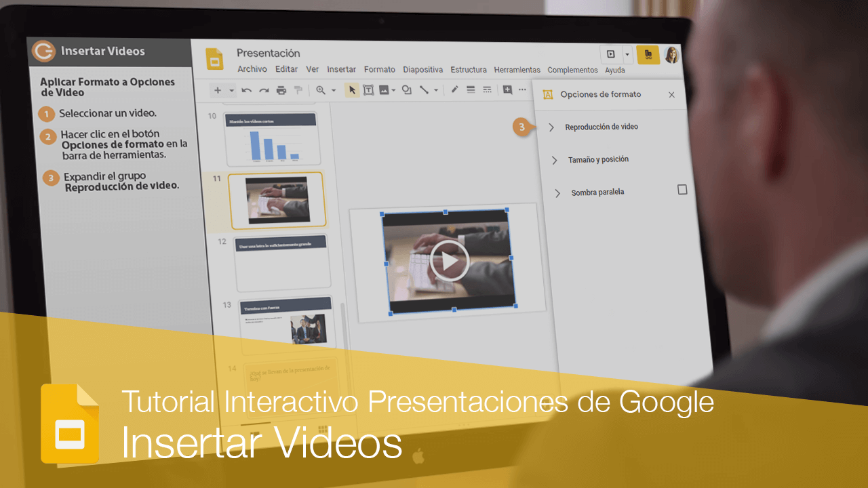Open new slide layout dropdown arrow
Image resolution: width=868 pixels, height=488 pixels.
(x=231, y=90)
